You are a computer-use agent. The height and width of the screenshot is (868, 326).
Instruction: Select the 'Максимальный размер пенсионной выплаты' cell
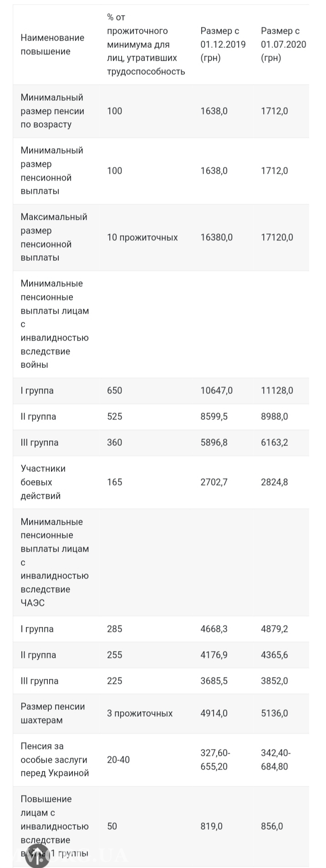click(x=54, y=237)
